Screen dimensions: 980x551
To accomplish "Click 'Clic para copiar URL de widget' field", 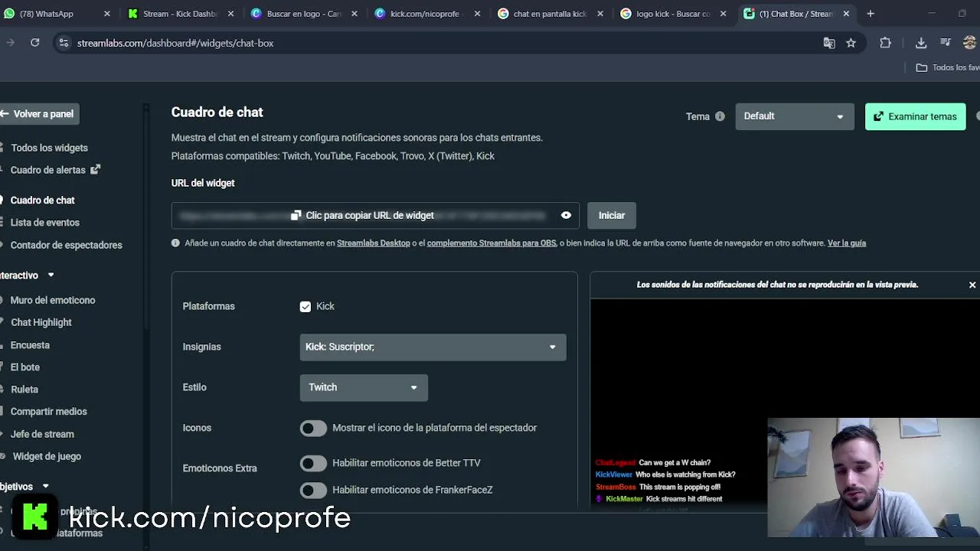I will tap(375, 215).
